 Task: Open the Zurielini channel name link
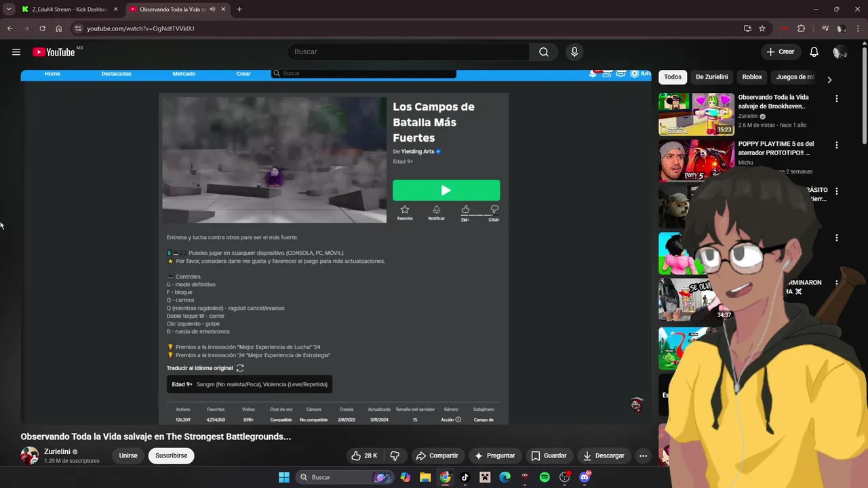tap(57, 451)
